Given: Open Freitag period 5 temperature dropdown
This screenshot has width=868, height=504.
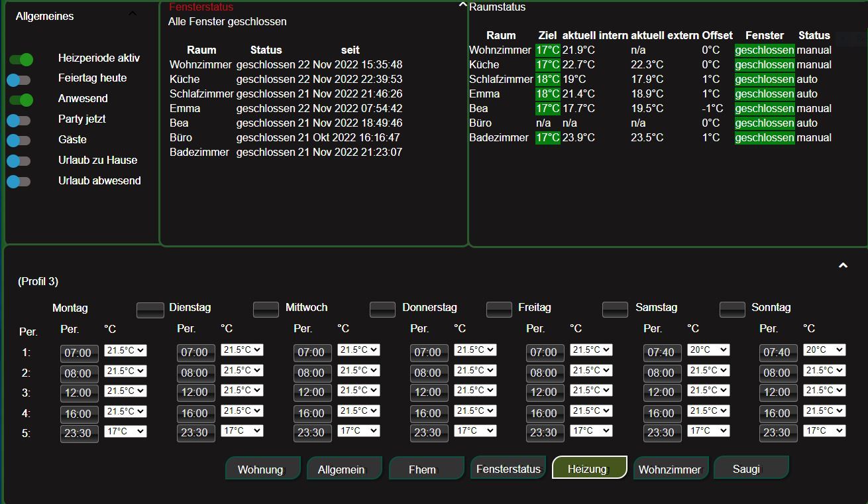Looking at the screenshot, I should pos(591,430).
